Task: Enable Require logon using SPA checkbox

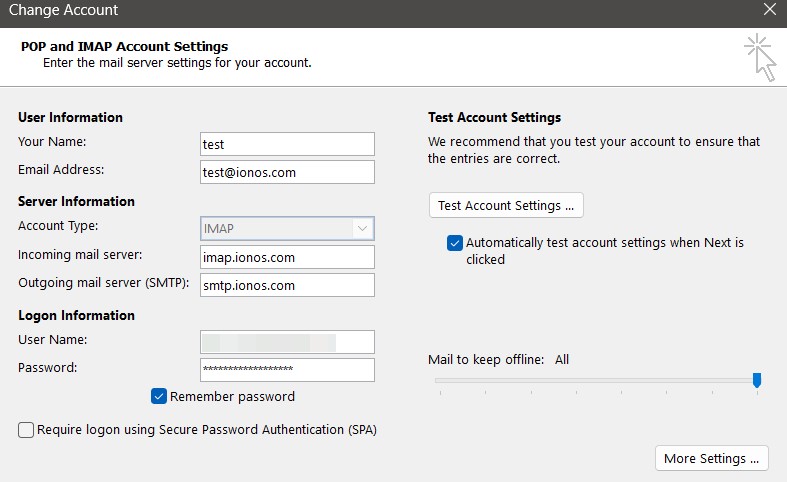Action: 26,430
